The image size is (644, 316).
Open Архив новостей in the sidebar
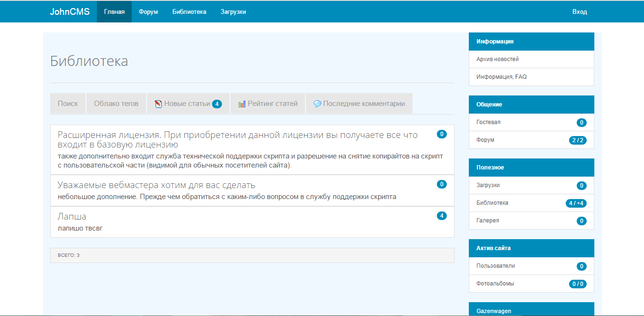click(497, 59)
